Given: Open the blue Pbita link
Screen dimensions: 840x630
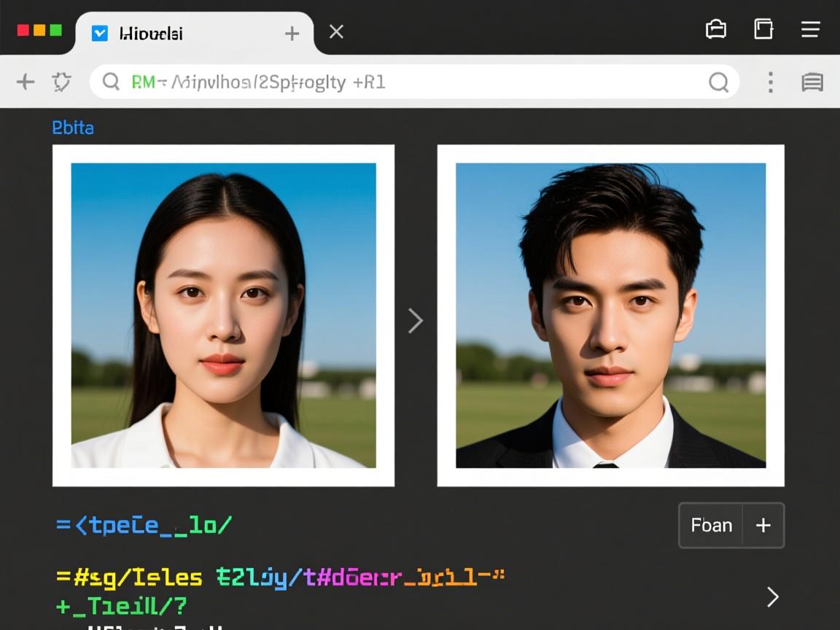Looking at the screenshot, I should pyautogui.click(x=73, y=128).
